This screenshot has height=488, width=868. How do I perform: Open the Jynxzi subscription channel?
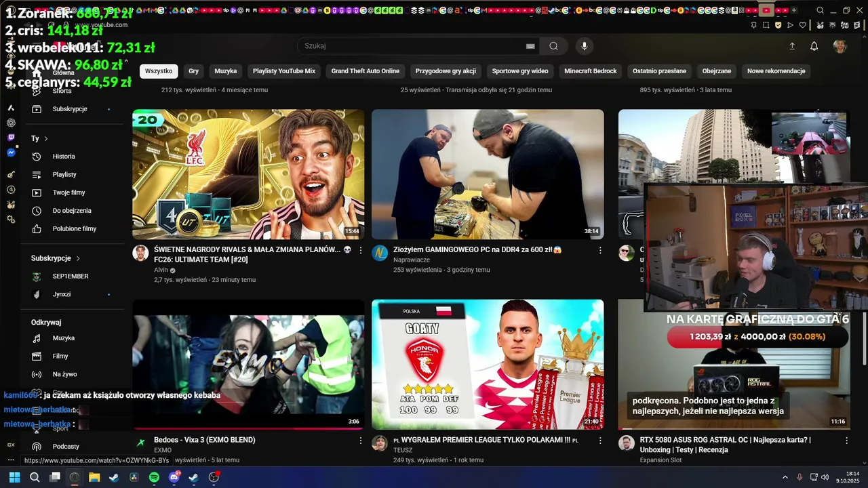coord(73,294)
